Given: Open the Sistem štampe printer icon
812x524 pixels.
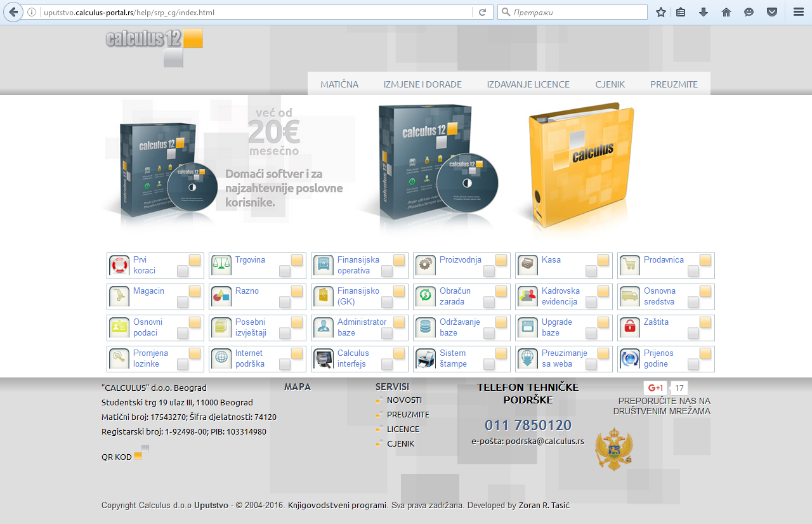Looking at the screenshot, I should (426, 359).
